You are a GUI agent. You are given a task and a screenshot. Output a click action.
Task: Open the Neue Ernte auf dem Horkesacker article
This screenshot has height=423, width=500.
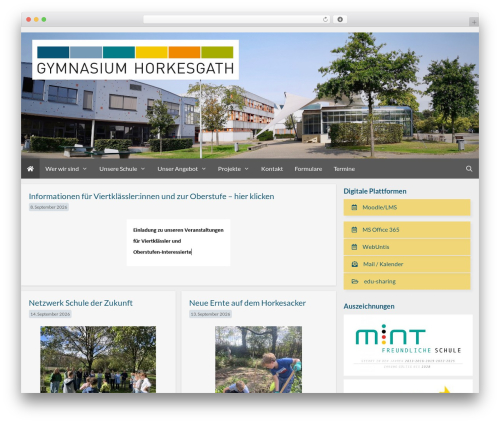247,303
